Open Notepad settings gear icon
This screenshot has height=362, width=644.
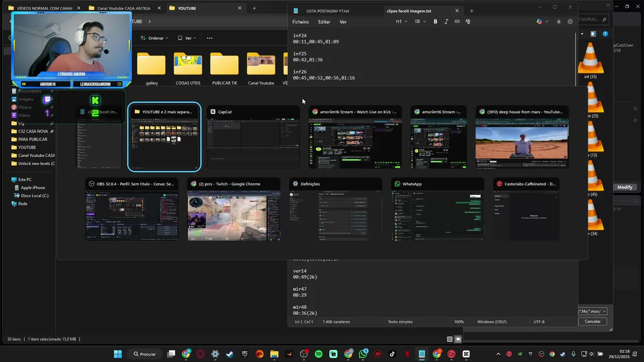coord(570,22)
